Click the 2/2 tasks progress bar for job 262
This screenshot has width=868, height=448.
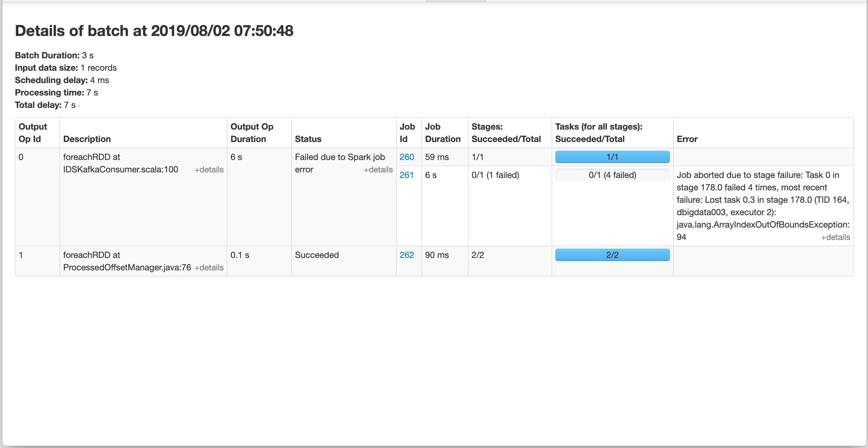click(612, 255)
